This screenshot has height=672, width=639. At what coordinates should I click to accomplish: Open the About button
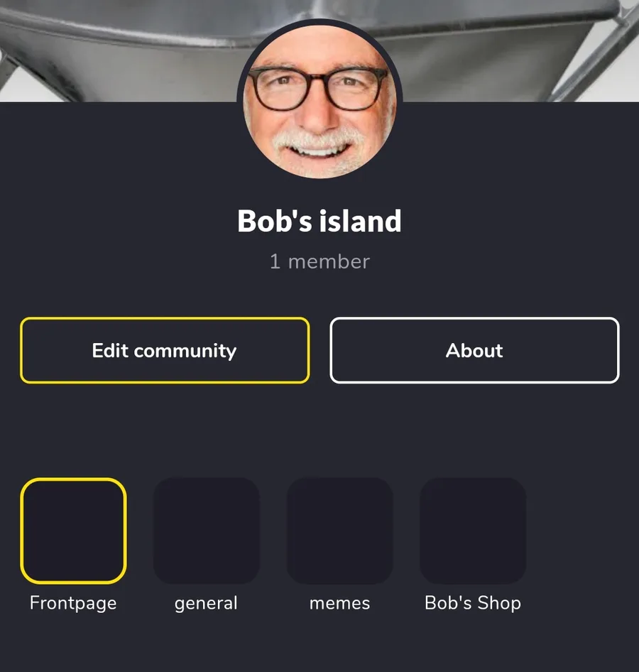coord(474,350)
